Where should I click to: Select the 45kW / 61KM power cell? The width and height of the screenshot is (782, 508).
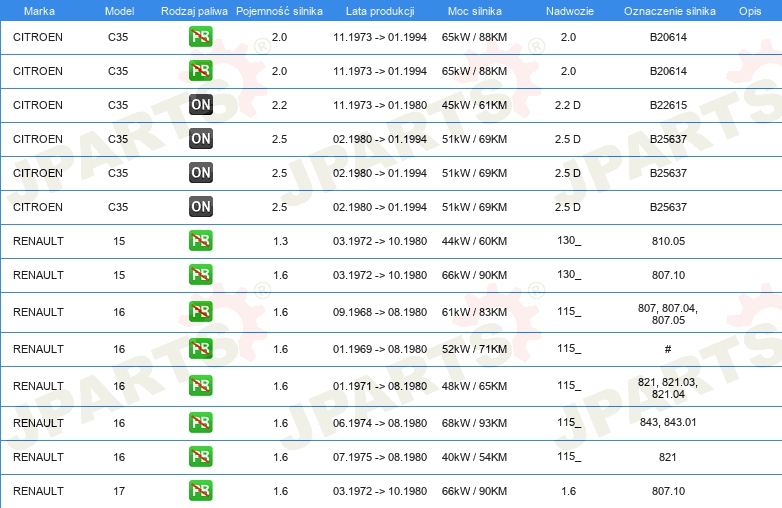click(x=474, y=105)
